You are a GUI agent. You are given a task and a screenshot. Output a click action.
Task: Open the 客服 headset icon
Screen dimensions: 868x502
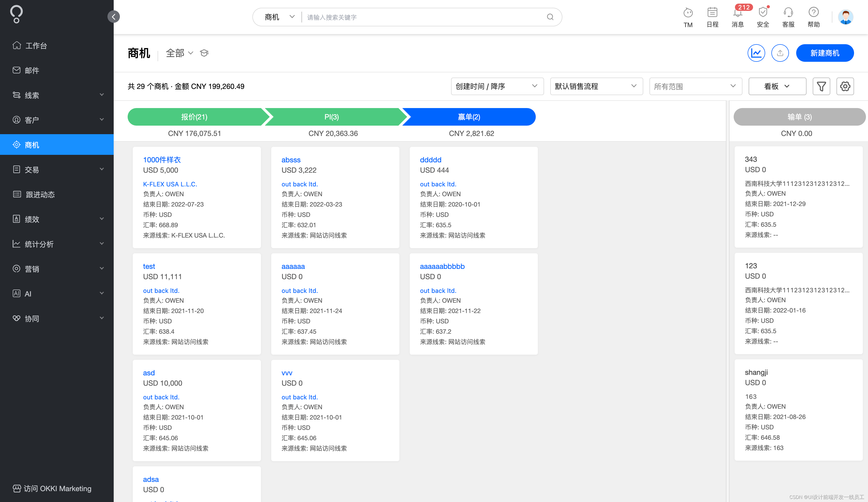point(788,17)
